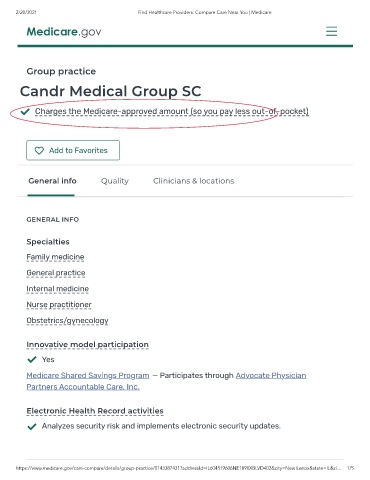Open Advocate Physician Partners Accountable Care link
Image resolution: width=370 pixels, height=480 pixels.
coord(166,381)
